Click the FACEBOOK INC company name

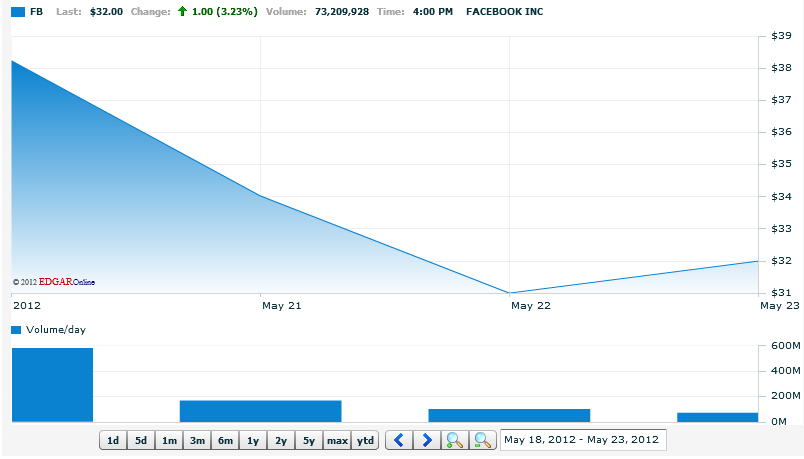pos(505,12)
